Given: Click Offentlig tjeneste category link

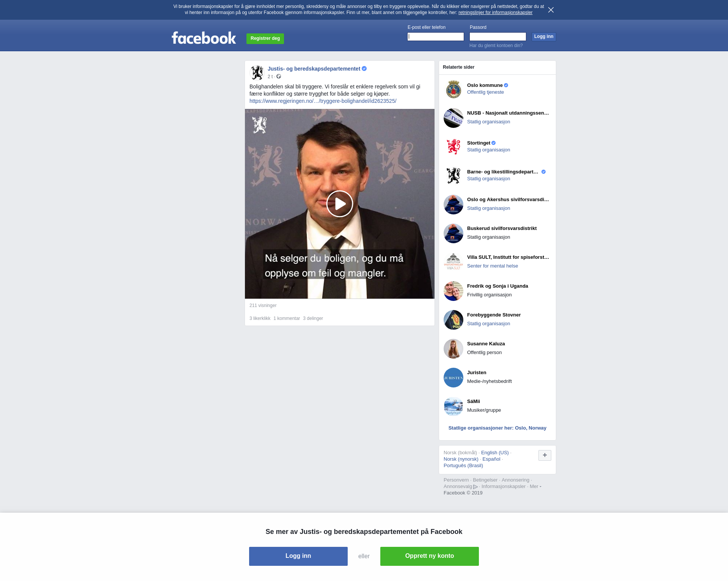Looking at the screenshot, I should (486, 92).
